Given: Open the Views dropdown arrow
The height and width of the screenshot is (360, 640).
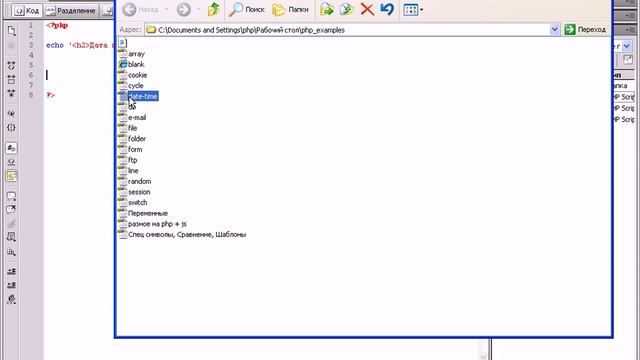Looking at the screenshot, I should (x=422, y=10).
